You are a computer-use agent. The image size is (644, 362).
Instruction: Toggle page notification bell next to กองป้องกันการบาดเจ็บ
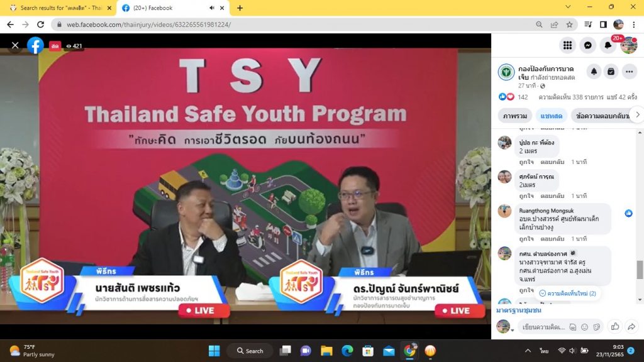(594, 72)
